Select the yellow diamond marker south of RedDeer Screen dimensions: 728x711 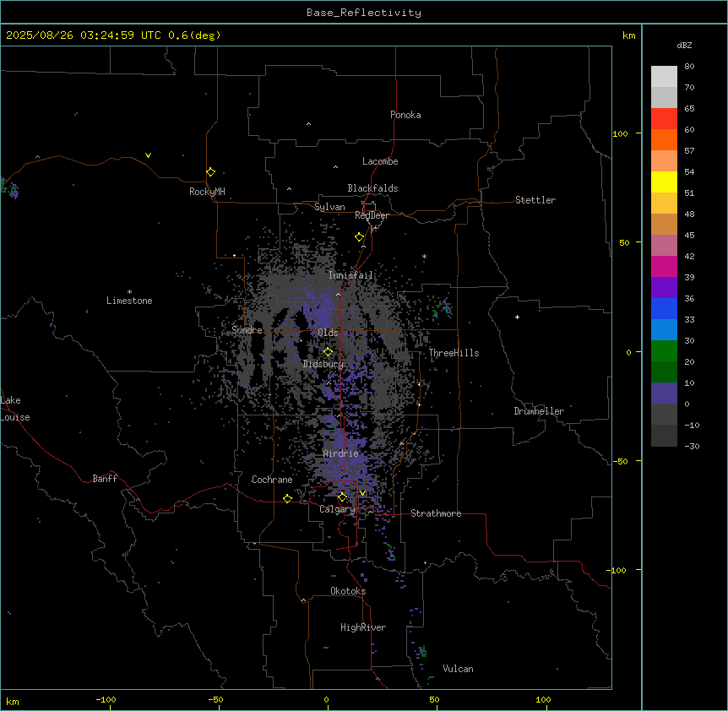click(359, 237)
